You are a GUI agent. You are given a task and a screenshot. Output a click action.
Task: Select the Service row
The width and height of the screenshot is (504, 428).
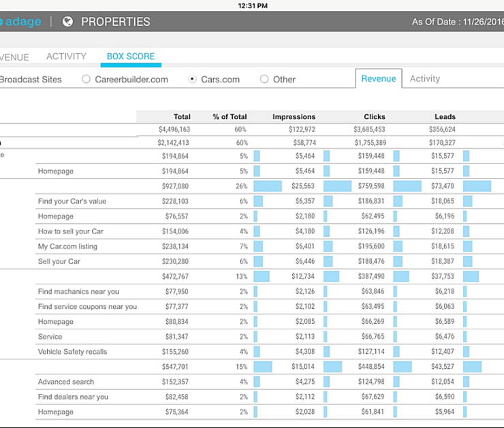269,337
